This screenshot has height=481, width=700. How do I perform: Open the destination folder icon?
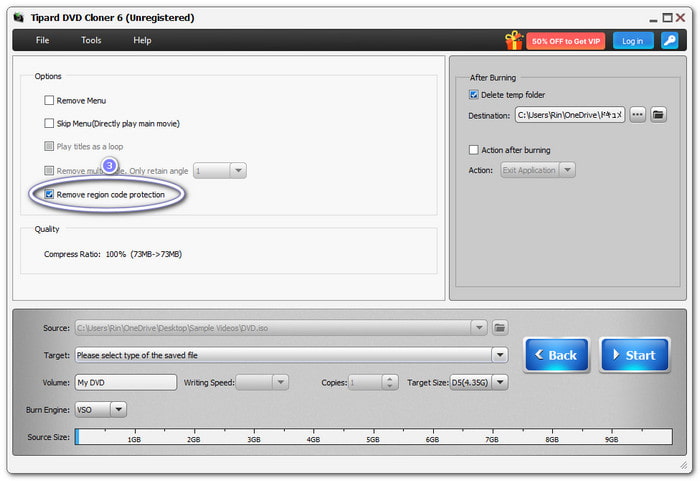(658, 115)
